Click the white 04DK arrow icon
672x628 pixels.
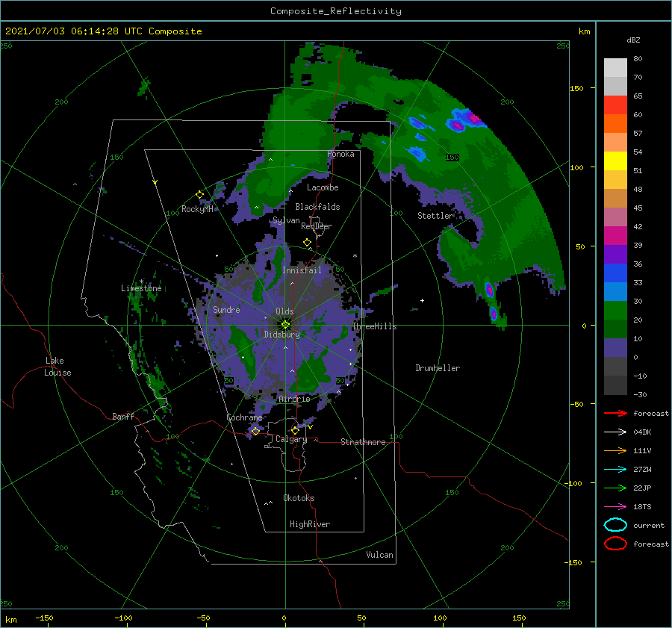[x=615, y=432]
